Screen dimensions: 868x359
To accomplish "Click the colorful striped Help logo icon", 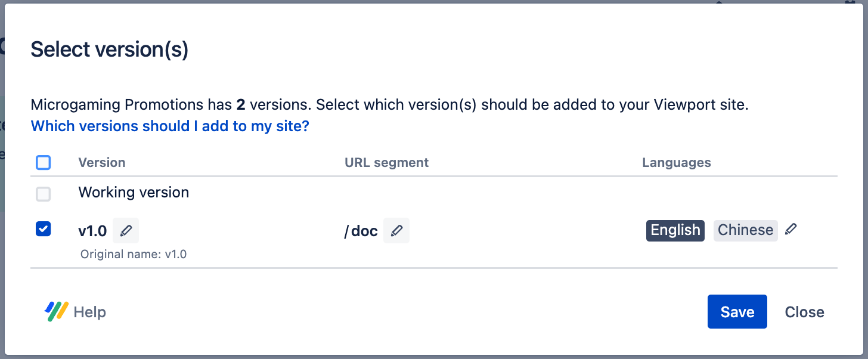I will tap(57, 311).
